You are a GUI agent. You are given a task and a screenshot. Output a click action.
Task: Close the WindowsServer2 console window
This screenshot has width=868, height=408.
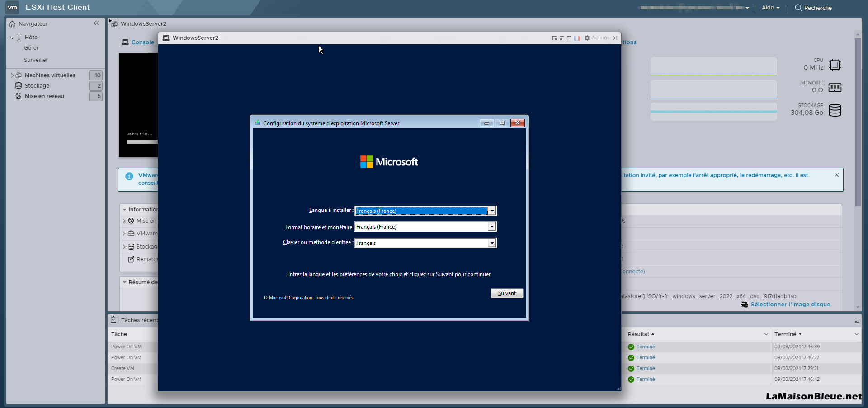(615, 38)
